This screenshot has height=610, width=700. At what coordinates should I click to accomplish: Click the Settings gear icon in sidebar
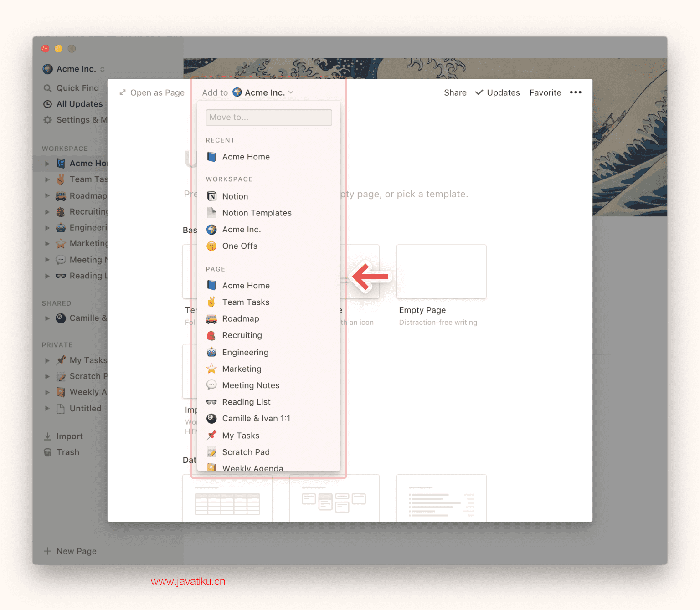pos(47,120)
